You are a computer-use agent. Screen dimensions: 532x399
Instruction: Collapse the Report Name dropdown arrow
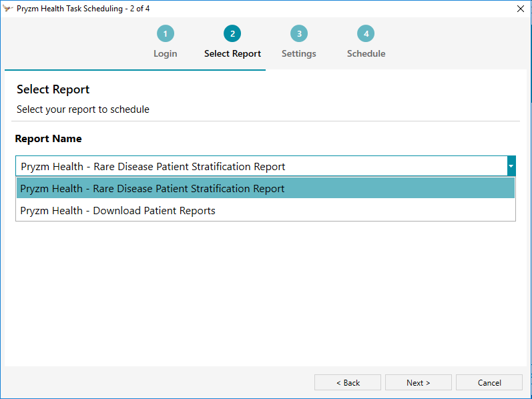(x=511, y=166)
